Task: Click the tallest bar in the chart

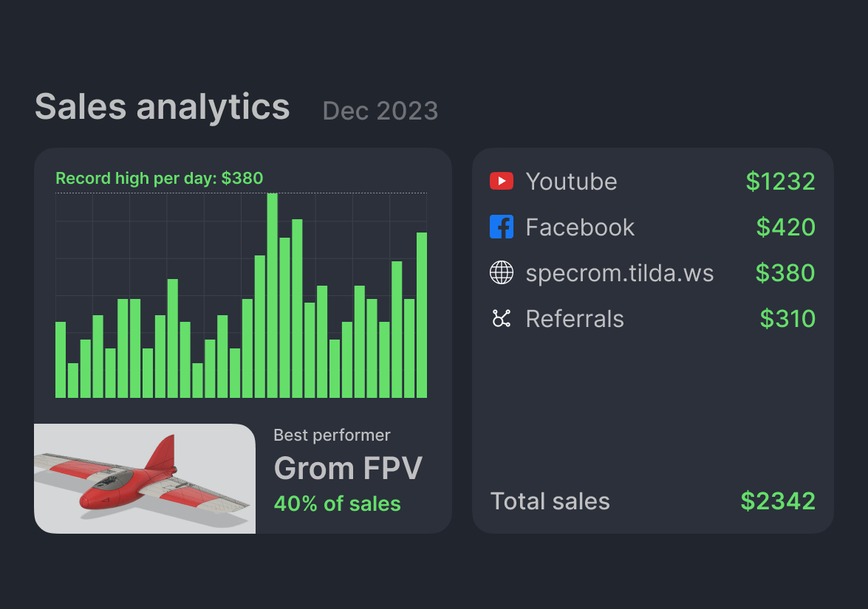Action: click(x=272, y=295)
